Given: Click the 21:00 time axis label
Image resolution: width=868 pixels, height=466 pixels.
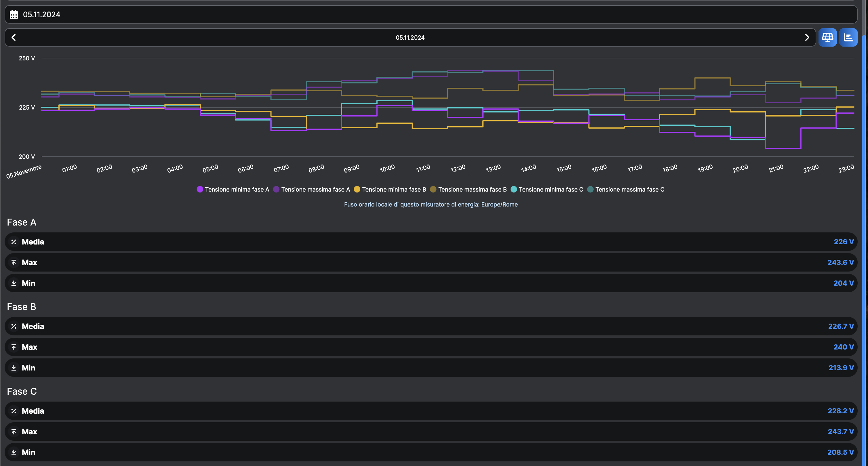Looking at the screenshot, I should 776,168.
